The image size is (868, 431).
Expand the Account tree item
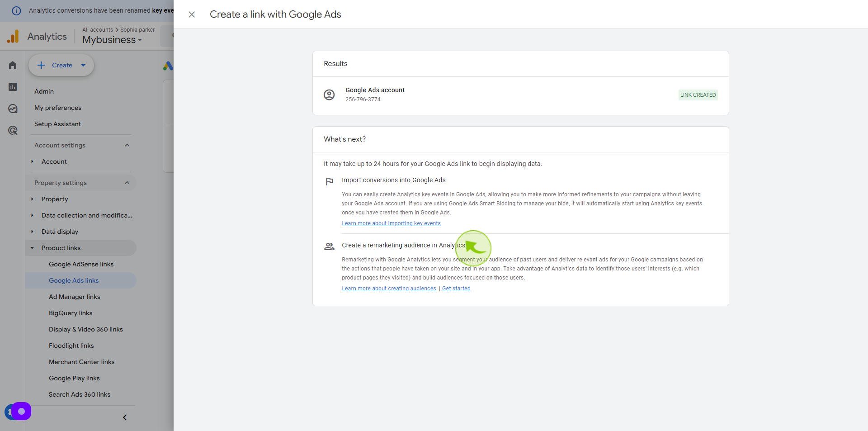[32, 161]
